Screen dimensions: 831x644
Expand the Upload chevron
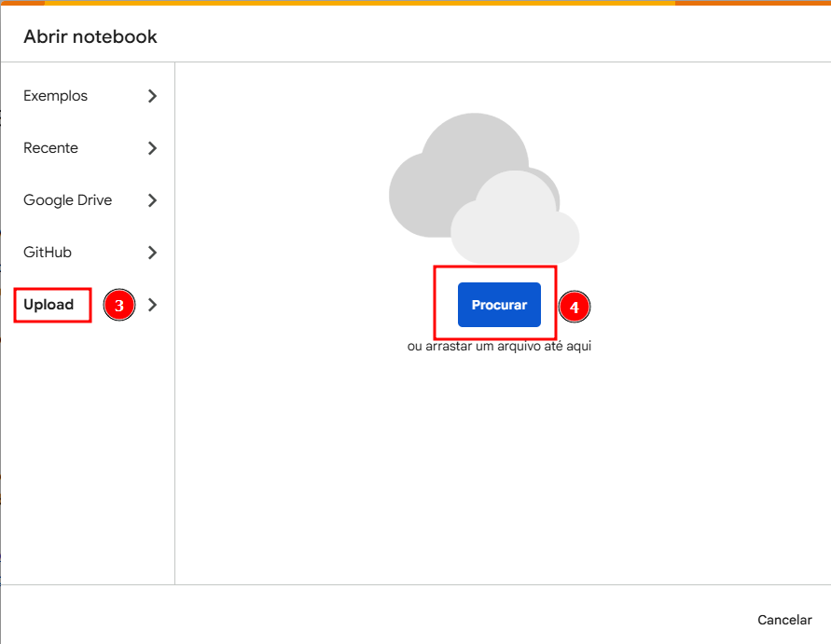pos(152,305)
